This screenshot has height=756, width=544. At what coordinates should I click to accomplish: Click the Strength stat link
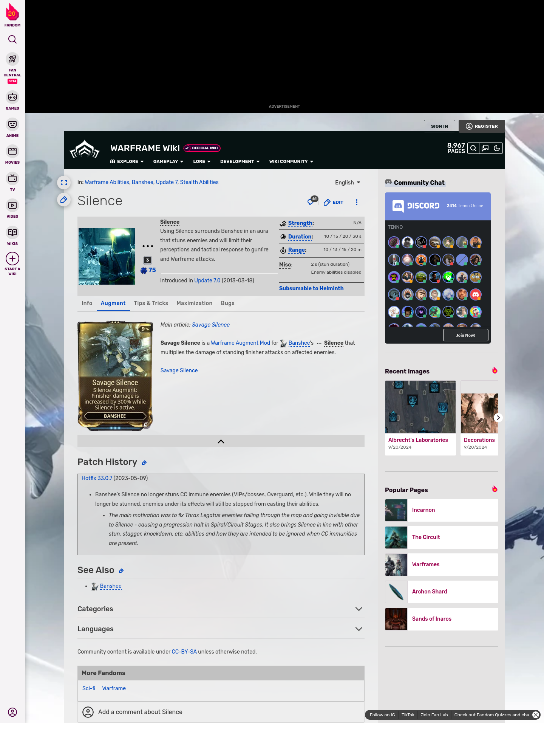click(301, 223)
